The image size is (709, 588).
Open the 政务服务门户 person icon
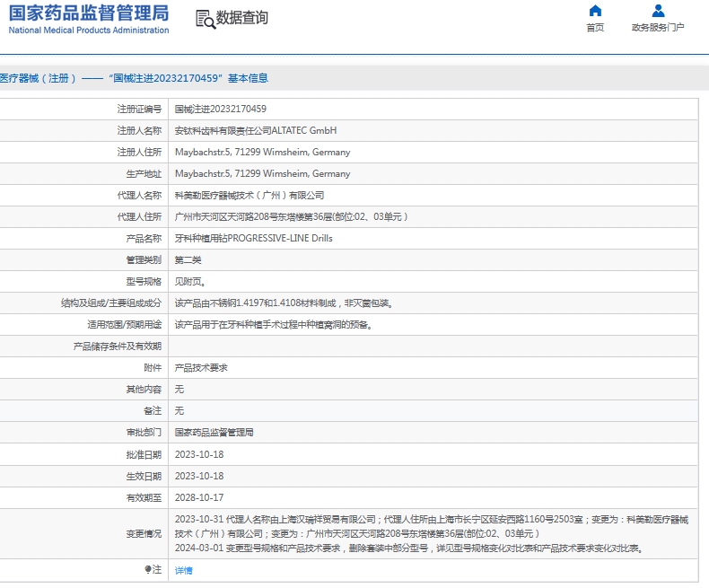pyautogui.click(x=658, y=11)
